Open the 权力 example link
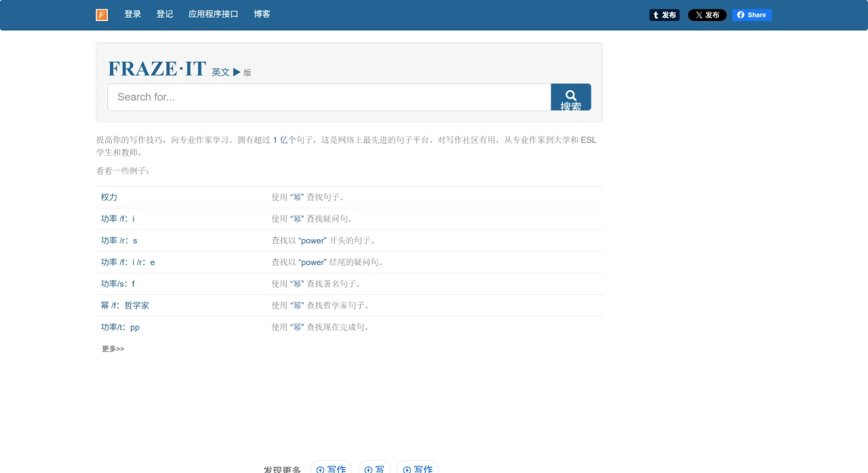This screenshot has height=473, width=868. point(108,197)
